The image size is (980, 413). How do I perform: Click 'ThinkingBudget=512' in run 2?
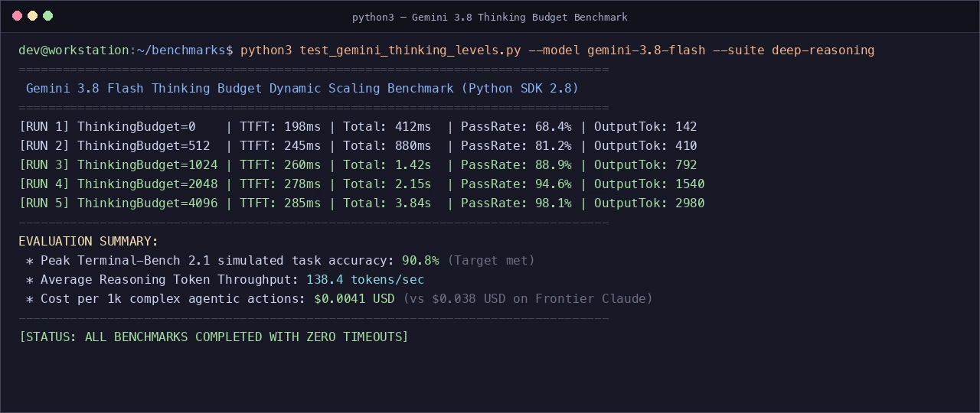(144, 146)
